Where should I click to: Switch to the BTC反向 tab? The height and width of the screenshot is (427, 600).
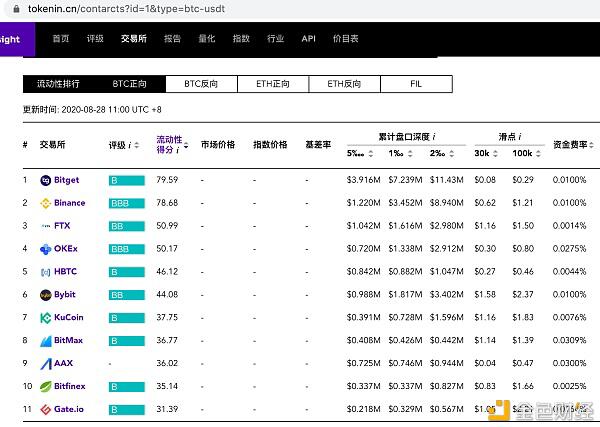pos(201,84)
